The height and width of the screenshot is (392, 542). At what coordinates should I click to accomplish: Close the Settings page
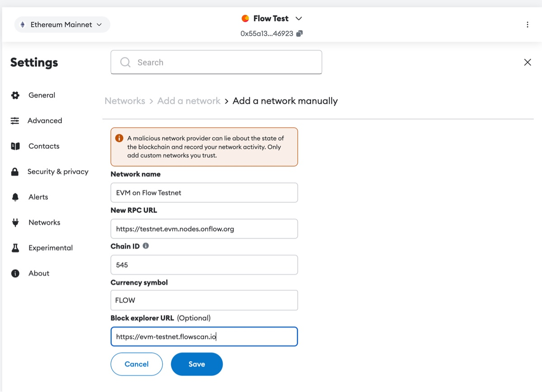[528, 62]
